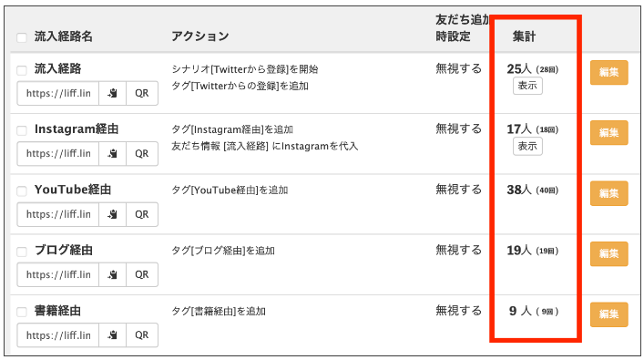Click 編集 for the 書籍経由 row
This screenshot has width=644, height=360.
[x=608, y=314]
